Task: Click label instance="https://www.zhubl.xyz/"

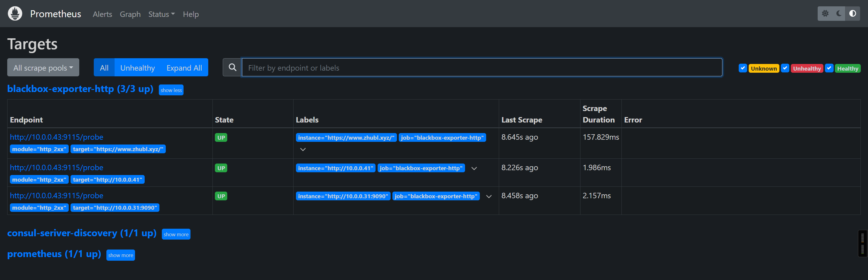Action: (346, 138)
